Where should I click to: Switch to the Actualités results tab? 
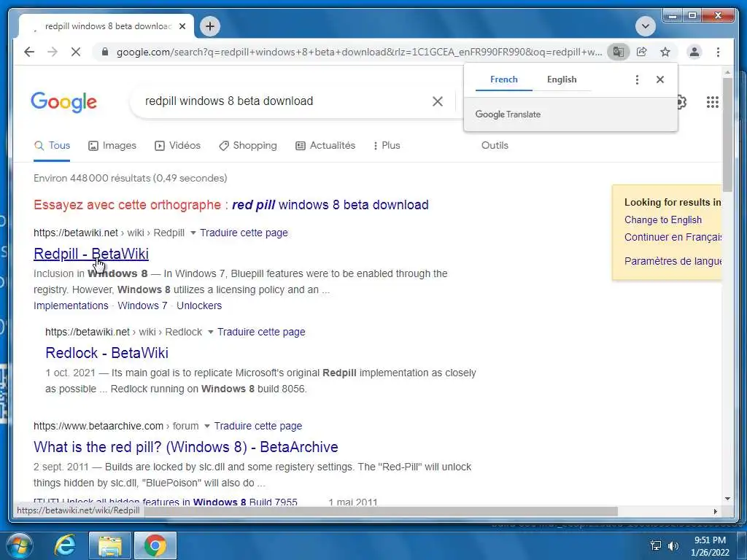click(325, 146)
